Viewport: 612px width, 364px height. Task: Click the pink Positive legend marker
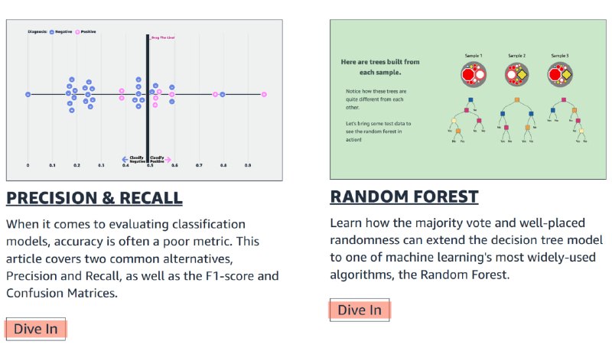(77, 32)
